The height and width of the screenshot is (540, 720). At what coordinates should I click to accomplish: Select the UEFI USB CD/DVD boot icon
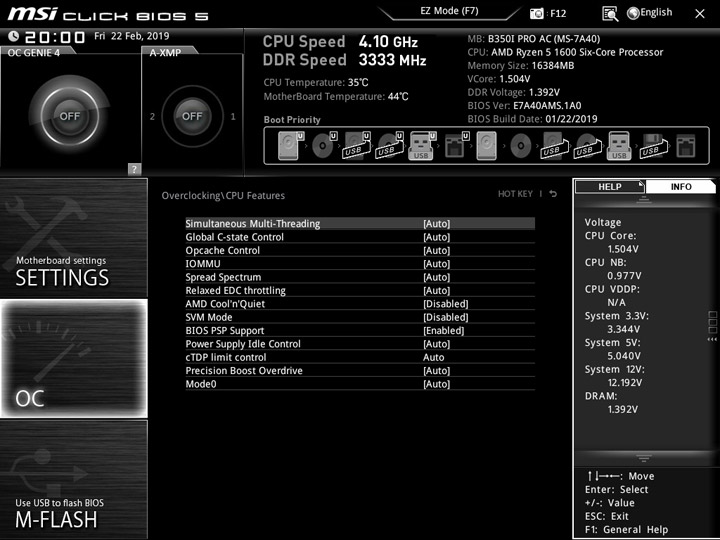pyautogui.click(x=390, y=146)
